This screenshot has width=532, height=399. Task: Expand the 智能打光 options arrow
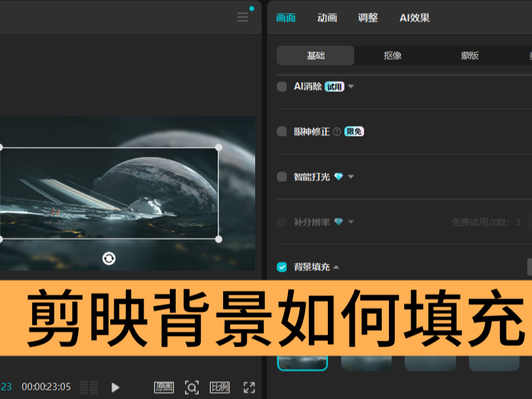coord(351,177)
